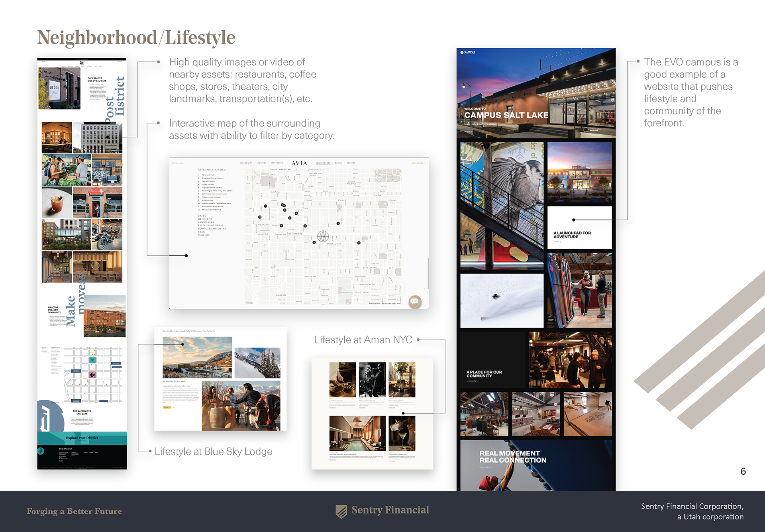Click the AVIA logo in the map site header

point(299,163)
